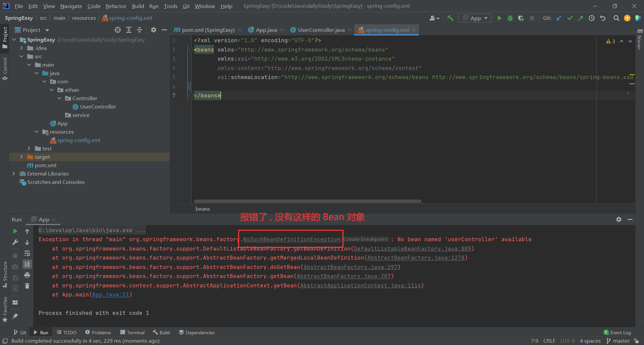
Task: Click NoSuchBeanDefinitionException link
Action: tap(291, 239)
